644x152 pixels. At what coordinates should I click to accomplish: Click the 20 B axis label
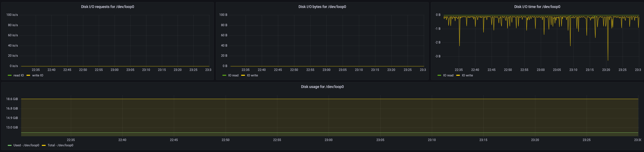point(224,56)
